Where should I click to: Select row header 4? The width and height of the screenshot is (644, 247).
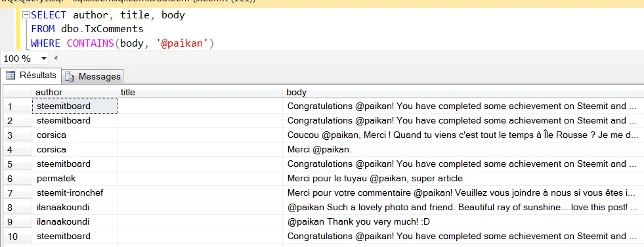(17, 150)
